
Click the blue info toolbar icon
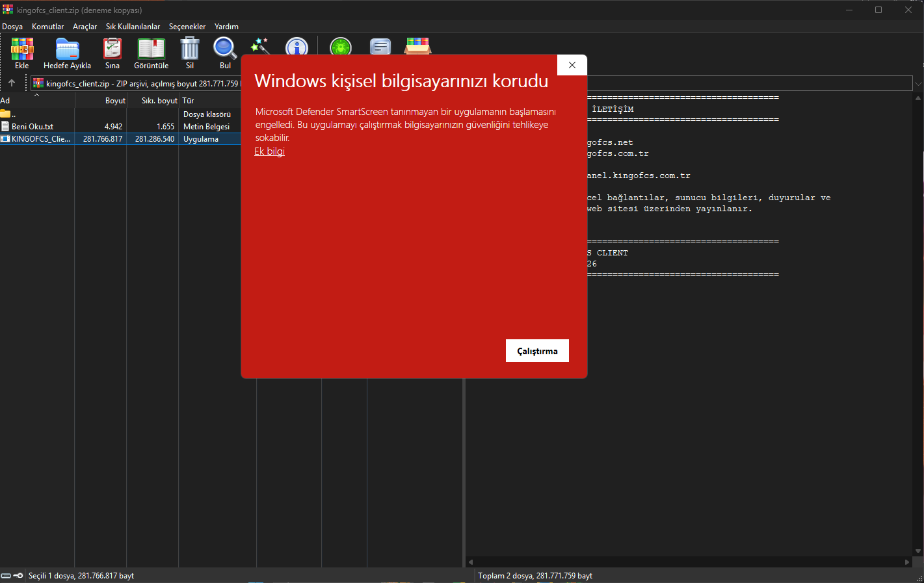coord(297,47)
